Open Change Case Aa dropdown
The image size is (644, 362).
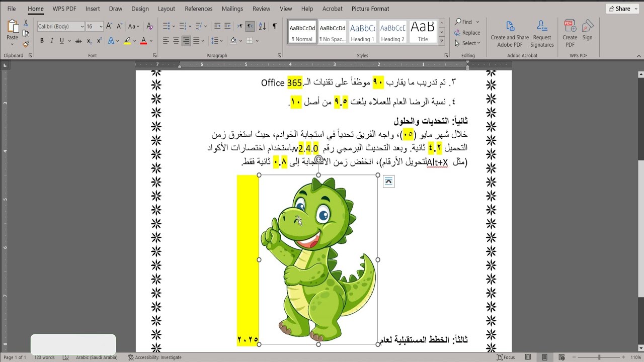click(x=133, y=26)
